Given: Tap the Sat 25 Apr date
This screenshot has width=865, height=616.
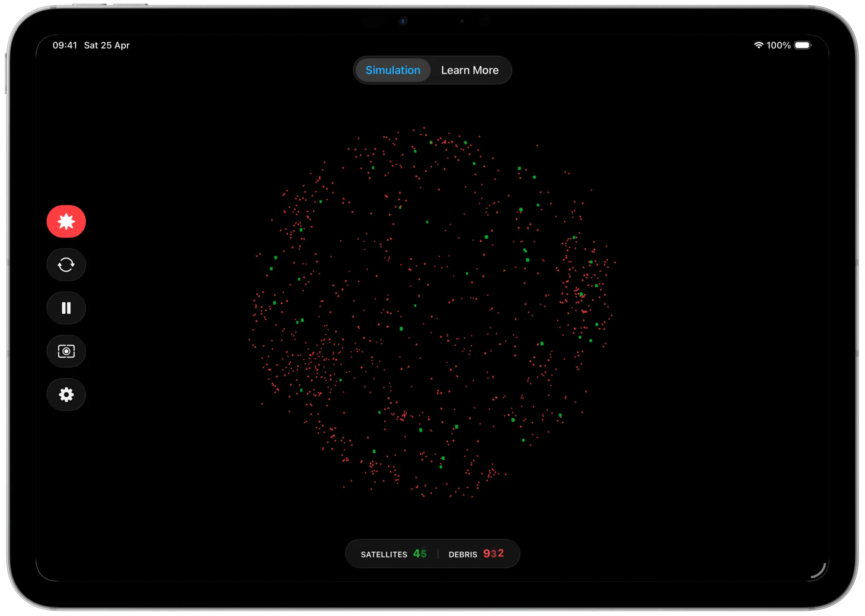Looking at the screenshot, I should point(107,45).
